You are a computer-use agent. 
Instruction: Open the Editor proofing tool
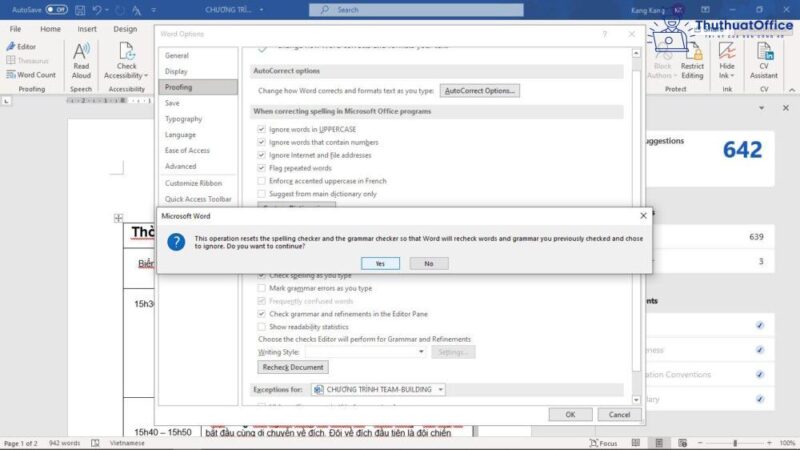coord(26,46)
